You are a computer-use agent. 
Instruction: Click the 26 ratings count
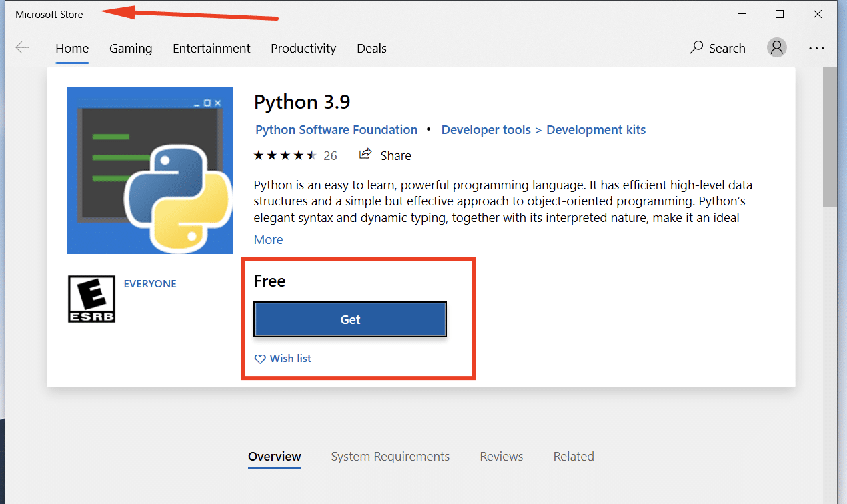tap(330, 156)
